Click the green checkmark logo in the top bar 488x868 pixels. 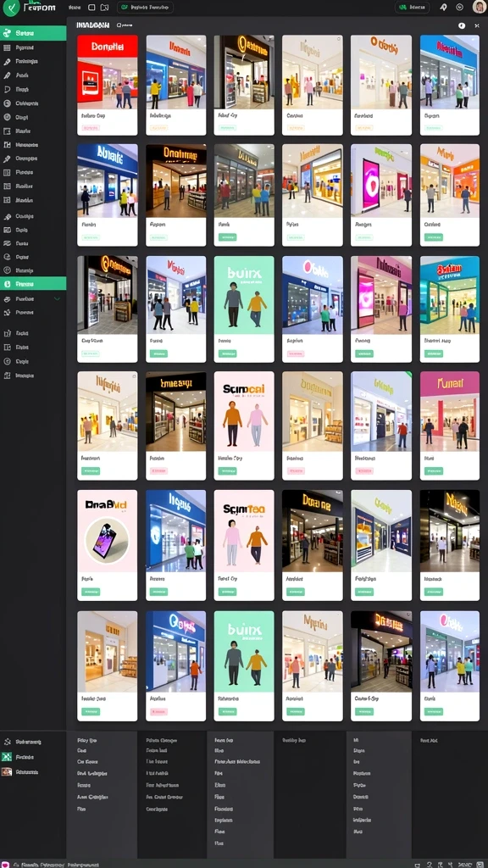click(x=10, y=8)
